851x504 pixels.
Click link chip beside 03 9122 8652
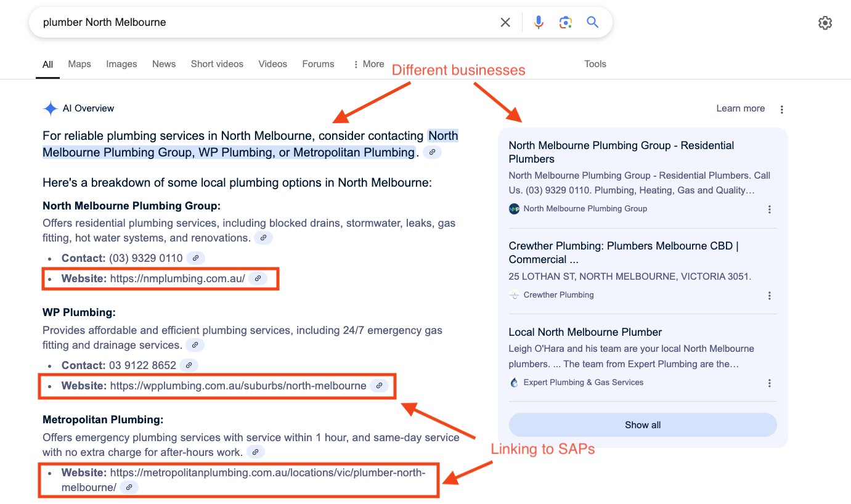pos(189,365)
